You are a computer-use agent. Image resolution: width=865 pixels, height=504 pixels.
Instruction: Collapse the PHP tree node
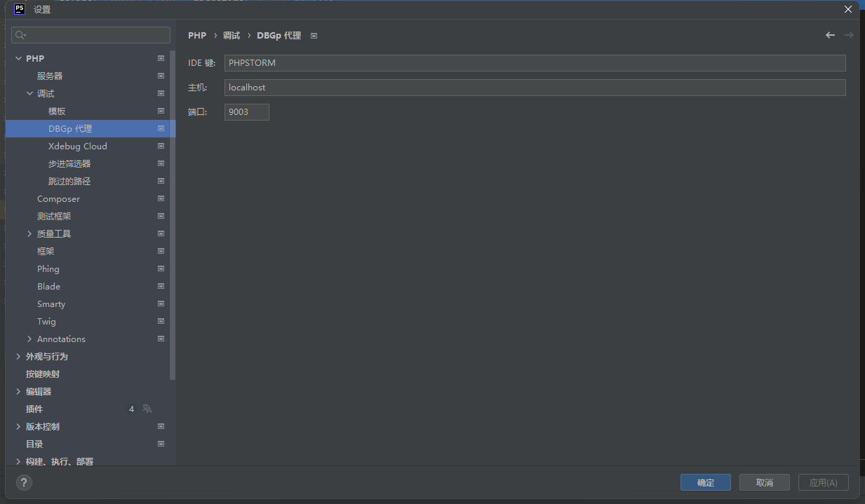18,58
